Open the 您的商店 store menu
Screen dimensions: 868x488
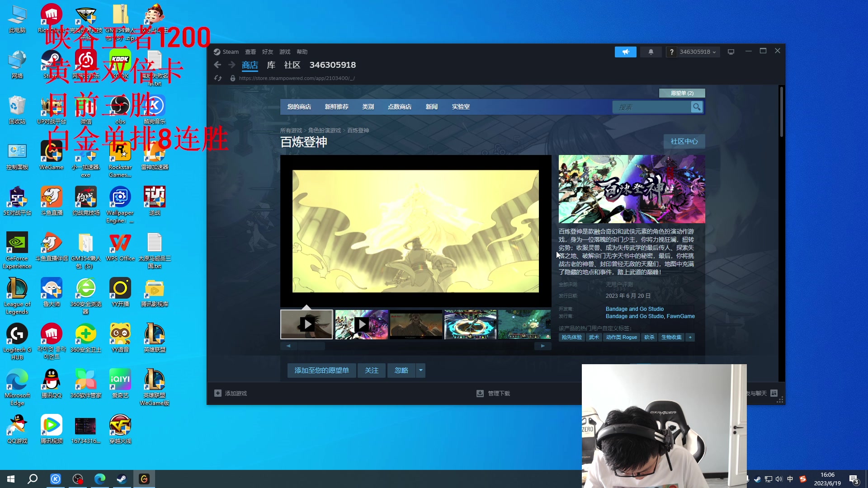(299, 107)
